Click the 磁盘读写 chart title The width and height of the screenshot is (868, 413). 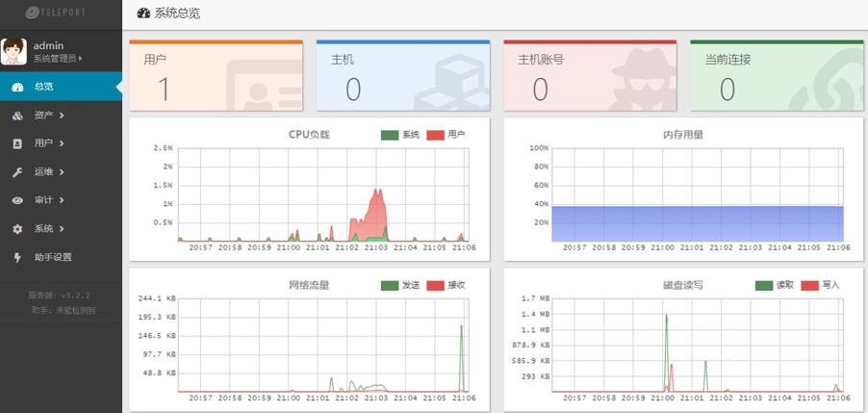[x=683, y=285]
